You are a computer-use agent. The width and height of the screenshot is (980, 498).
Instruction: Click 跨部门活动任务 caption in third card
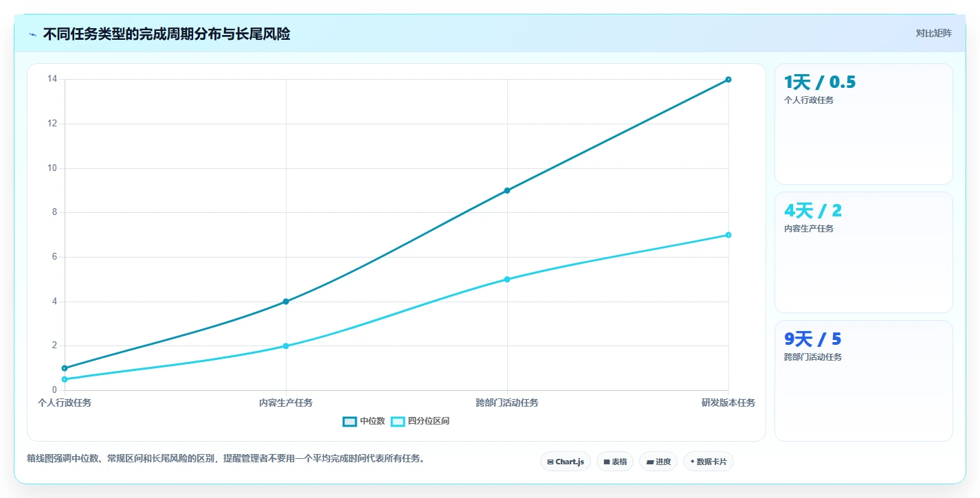pyautogui.click(x=813, y=357)
